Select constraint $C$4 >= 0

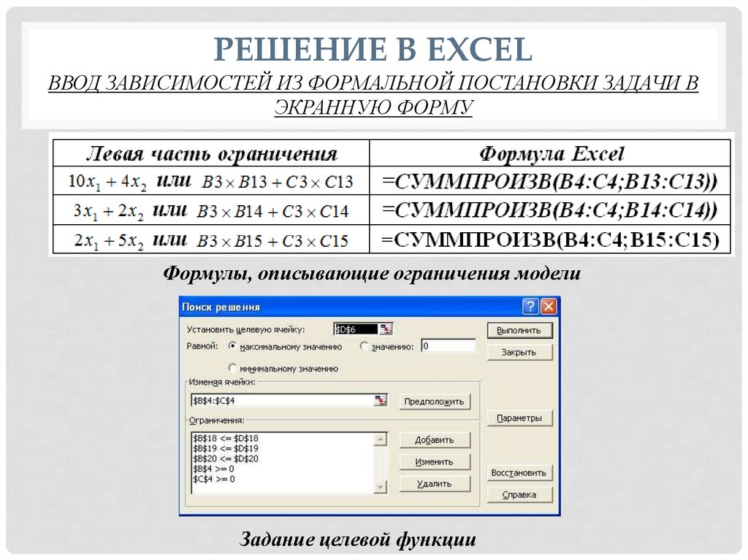pyautogui.click(x=214, y=479)
